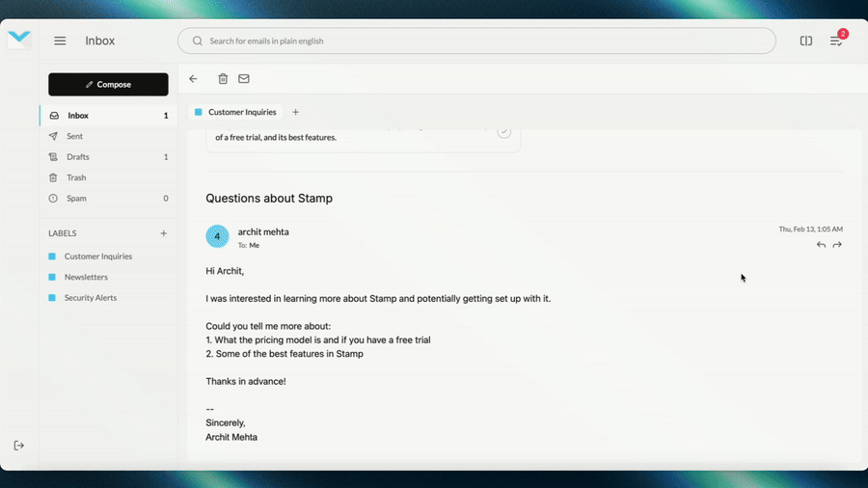Image resolution: width=868 pixels, height=488 pixels.
Task: Click the Compose button
Action: (108, 85)
